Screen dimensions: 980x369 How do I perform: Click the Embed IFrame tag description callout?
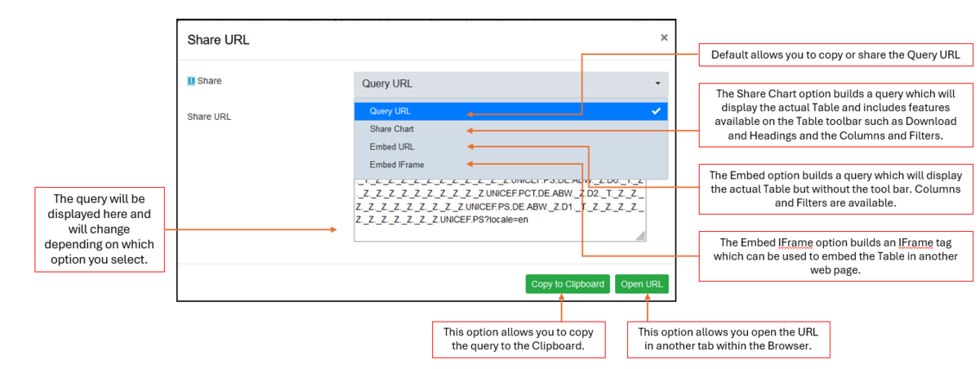(835, 256)
